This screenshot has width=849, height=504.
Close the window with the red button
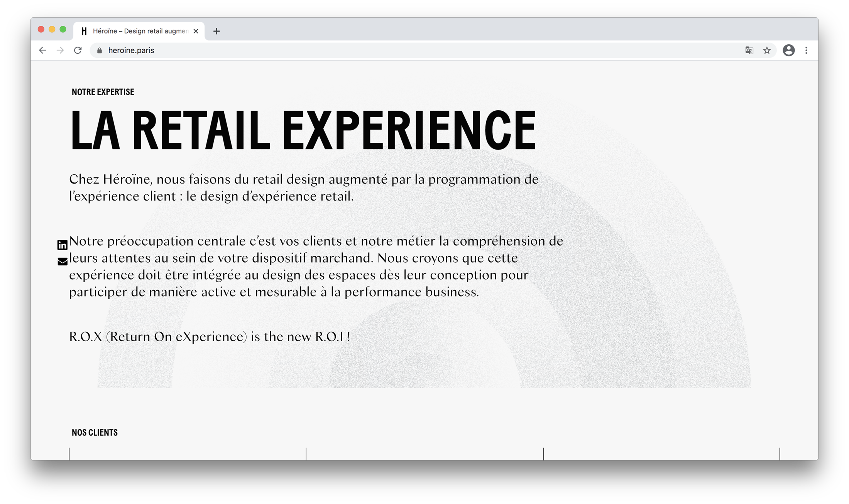point(41,30)
